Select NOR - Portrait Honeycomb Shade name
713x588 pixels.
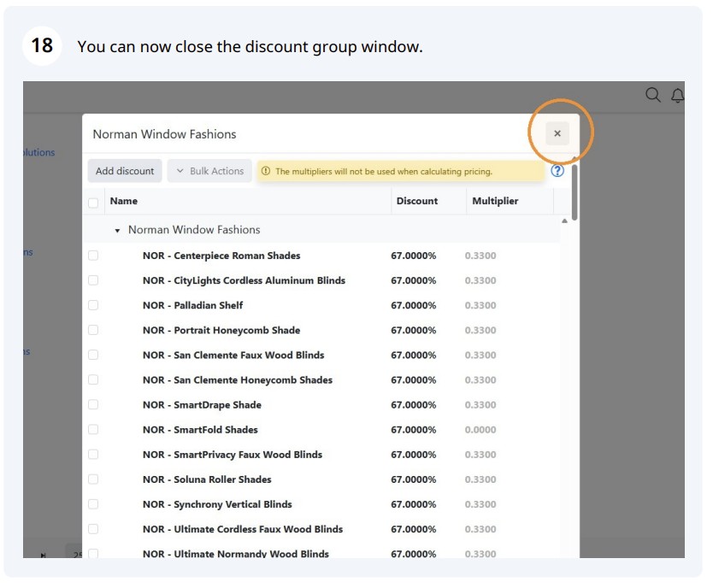click(x=221, y=331)
